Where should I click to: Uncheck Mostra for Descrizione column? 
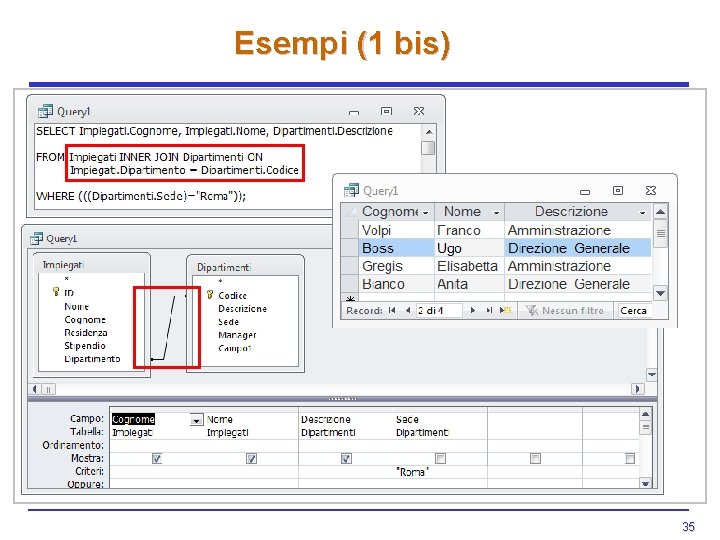pos(346,458)
